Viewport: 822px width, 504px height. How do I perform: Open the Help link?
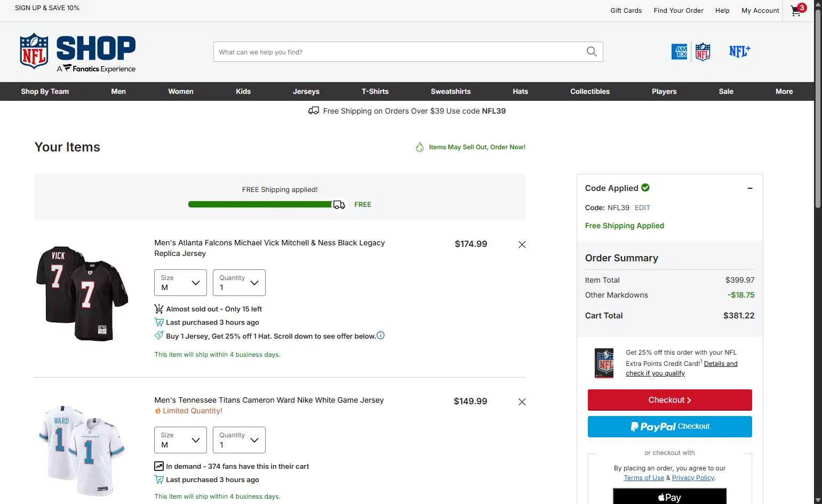pos(722,11)
